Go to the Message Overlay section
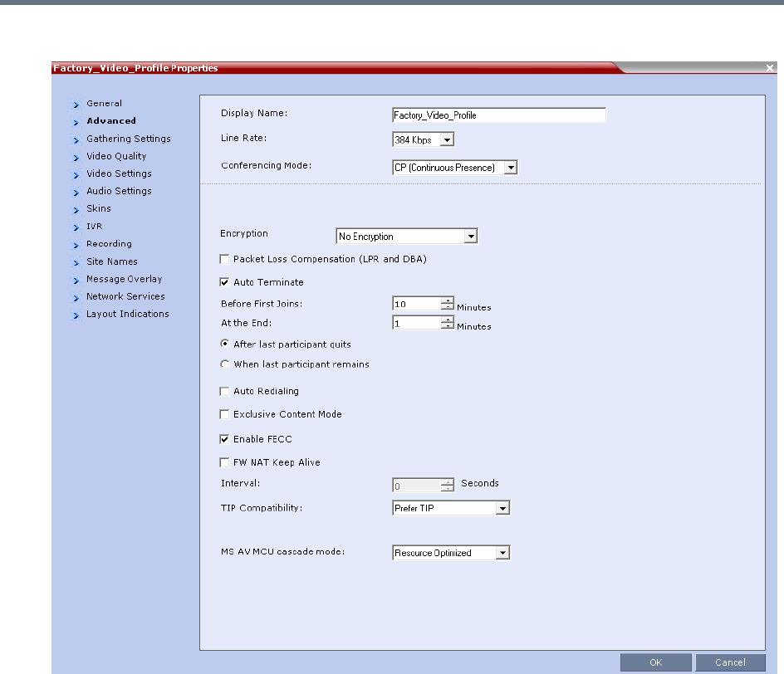The image size is (784, 674). click(125, 279)
